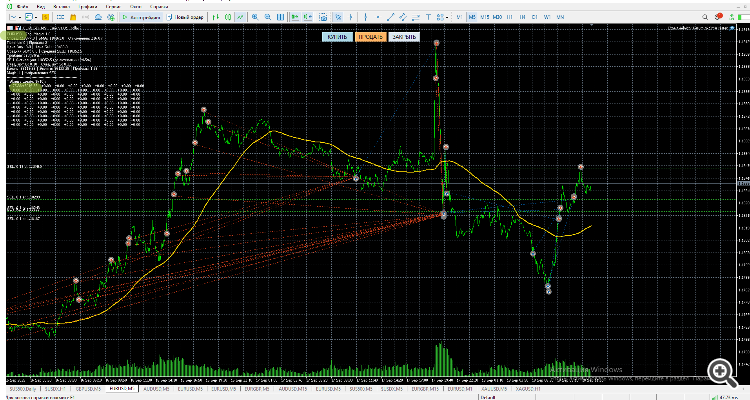Select the M15 timeframe
This screenshot has height=400, width=750.
click(x=485, y=17)
